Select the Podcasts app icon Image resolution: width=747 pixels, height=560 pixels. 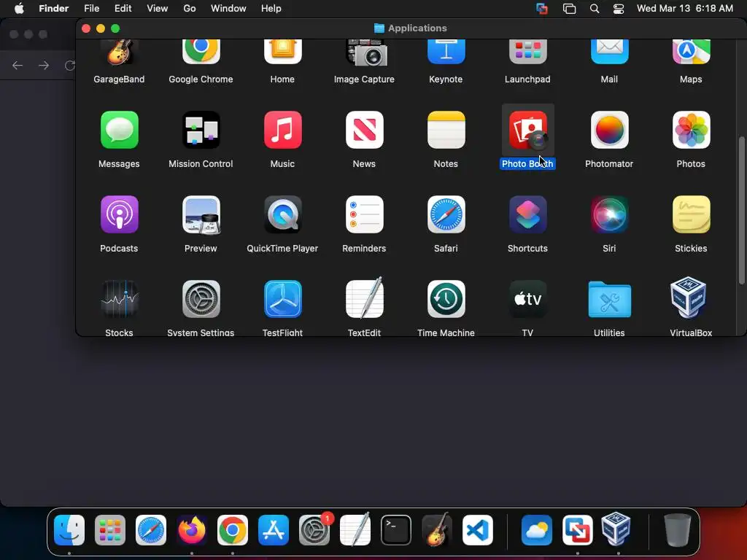119,214
